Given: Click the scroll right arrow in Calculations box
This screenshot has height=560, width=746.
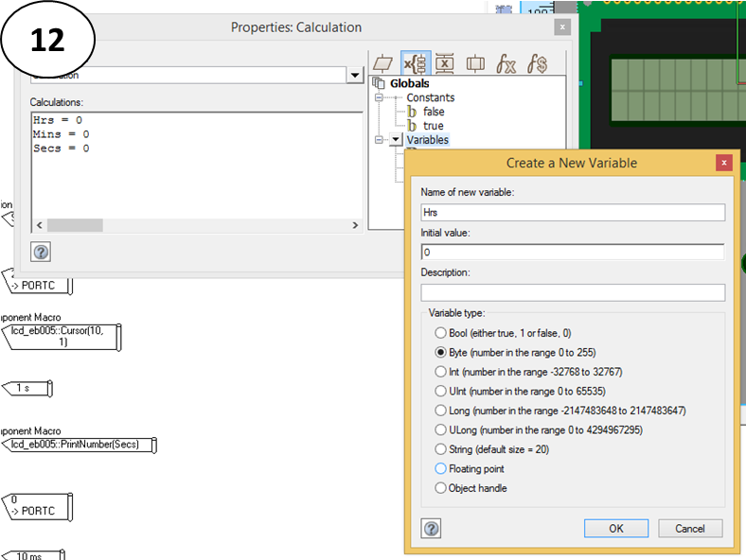Looking at the screenshot, I should tap(355, 225).
